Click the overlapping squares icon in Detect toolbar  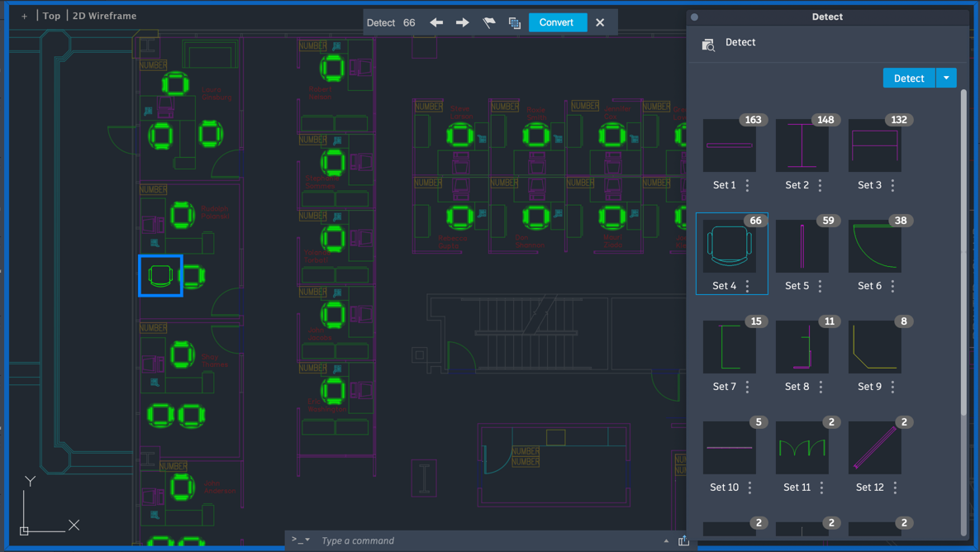tap(514, 23)
